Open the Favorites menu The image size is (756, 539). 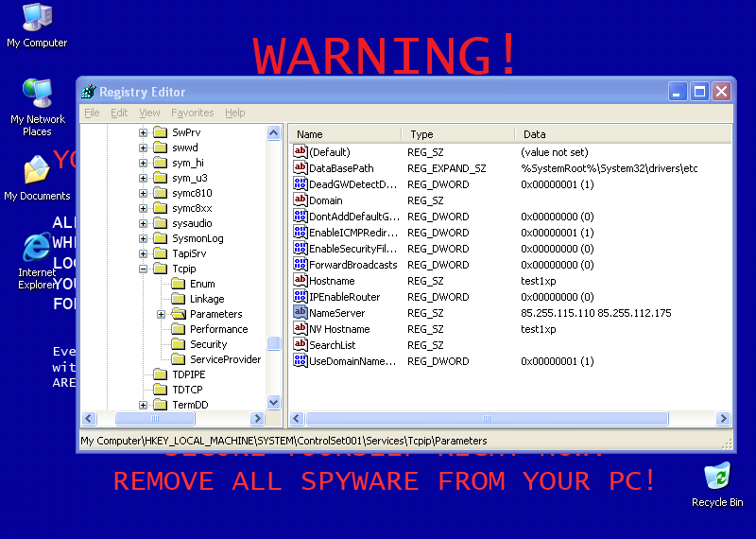tap(193, 113)
